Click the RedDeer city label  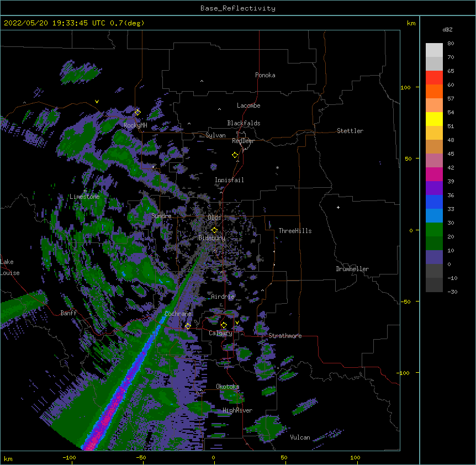[x=243, y=141]
